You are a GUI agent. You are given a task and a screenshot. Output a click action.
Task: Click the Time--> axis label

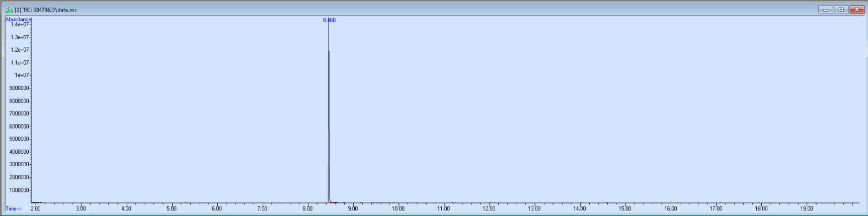(x=14, y=208)
